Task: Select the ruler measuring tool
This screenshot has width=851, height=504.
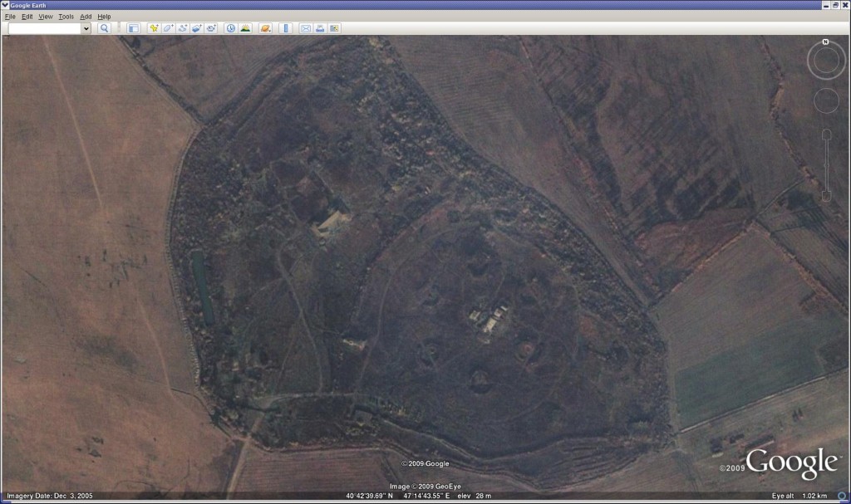Action: [285, 28]
